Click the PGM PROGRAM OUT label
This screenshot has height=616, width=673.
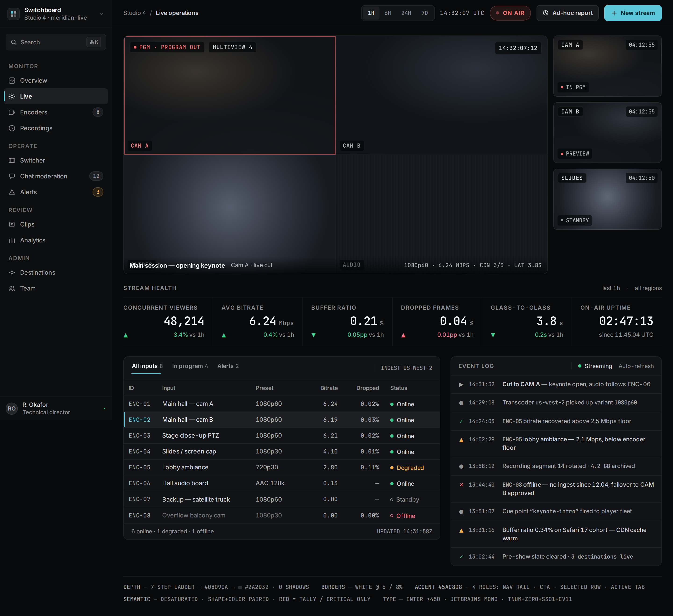point(167,47)
